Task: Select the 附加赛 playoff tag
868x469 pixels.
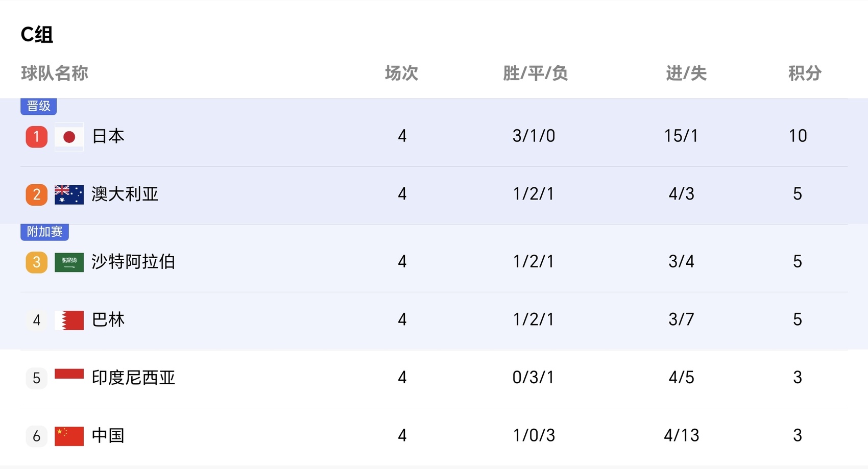Action: point(44,232)
